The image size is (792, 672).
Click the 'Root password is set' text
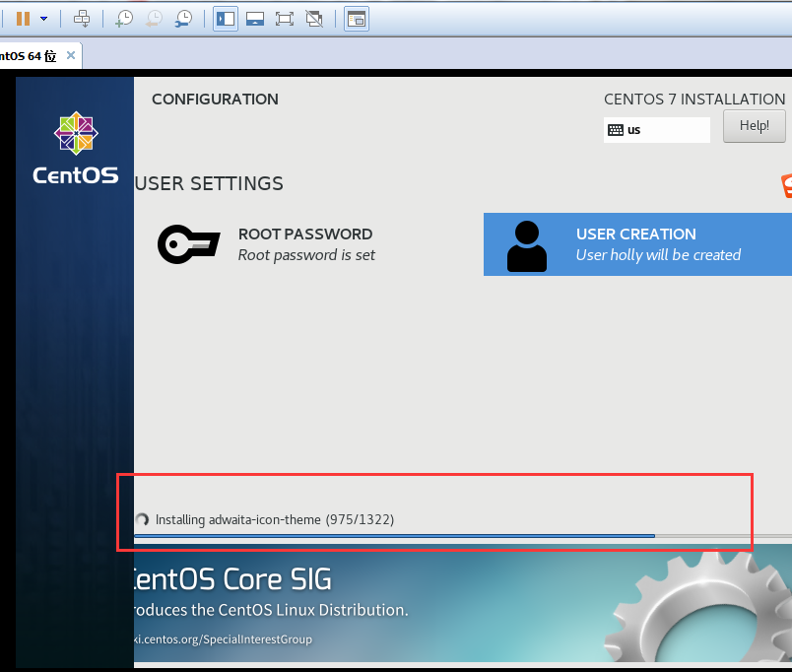(x=306, y=255)
